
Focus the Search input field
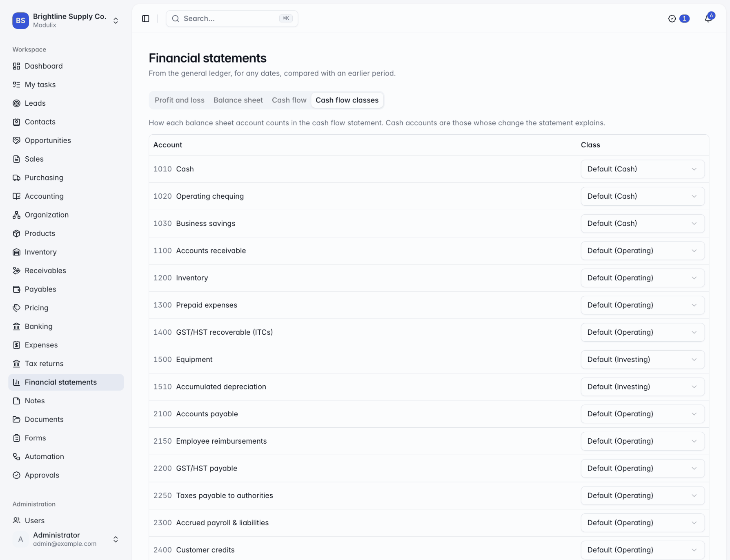click(232, 18)
